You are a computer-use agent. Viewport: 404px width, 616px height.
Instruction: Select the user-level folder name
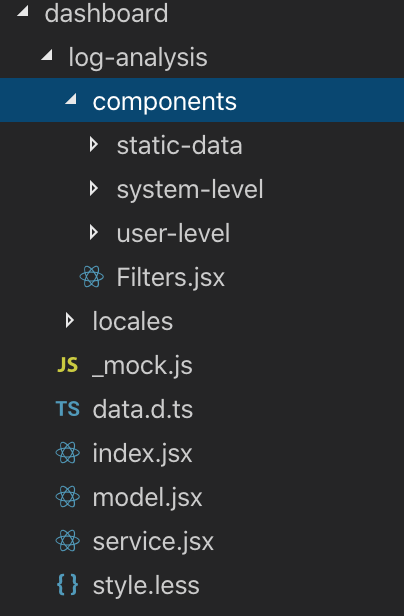coord(173,233)
